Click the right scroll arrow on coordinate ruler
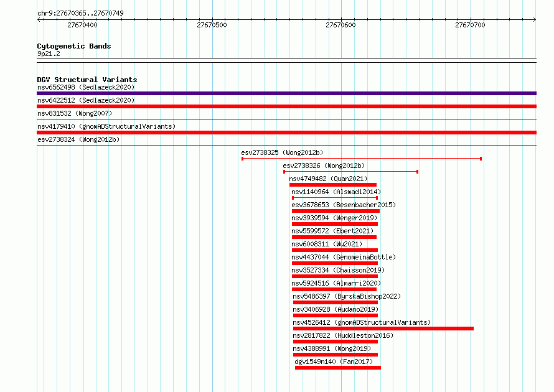This screenshot has height=392, width=554. pyautogui.click(x=535, y=20)
